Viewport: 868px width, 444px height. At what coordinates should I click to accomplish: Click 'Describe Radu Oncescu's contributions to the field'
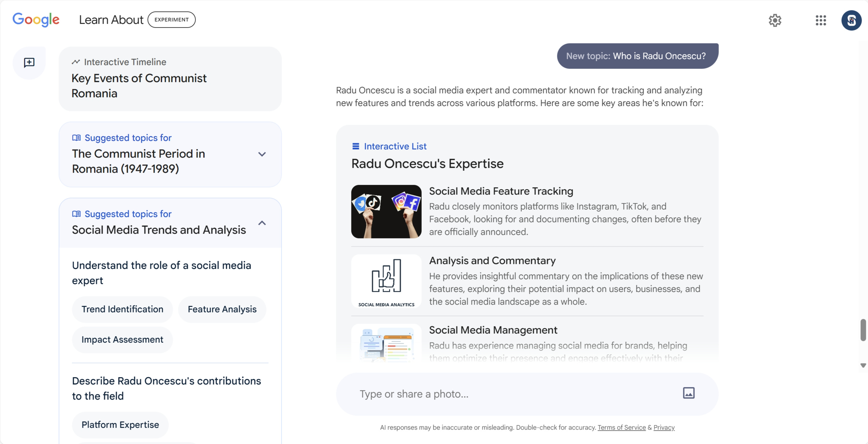pyautogui.click(x=166, y=388)
